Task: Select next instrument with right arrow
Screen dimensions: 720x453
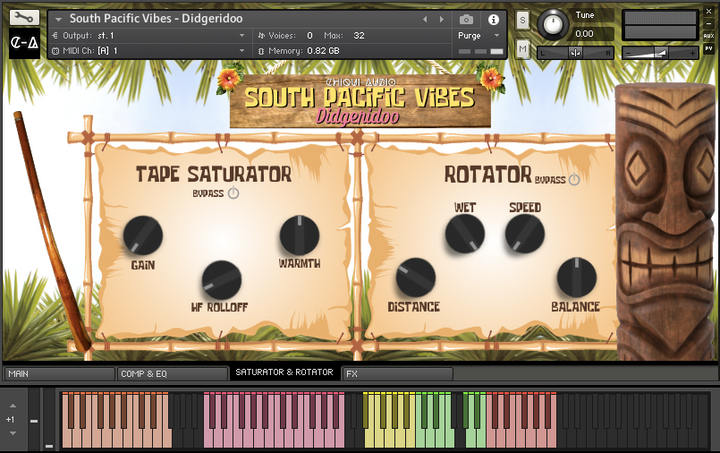Action: 441,19
